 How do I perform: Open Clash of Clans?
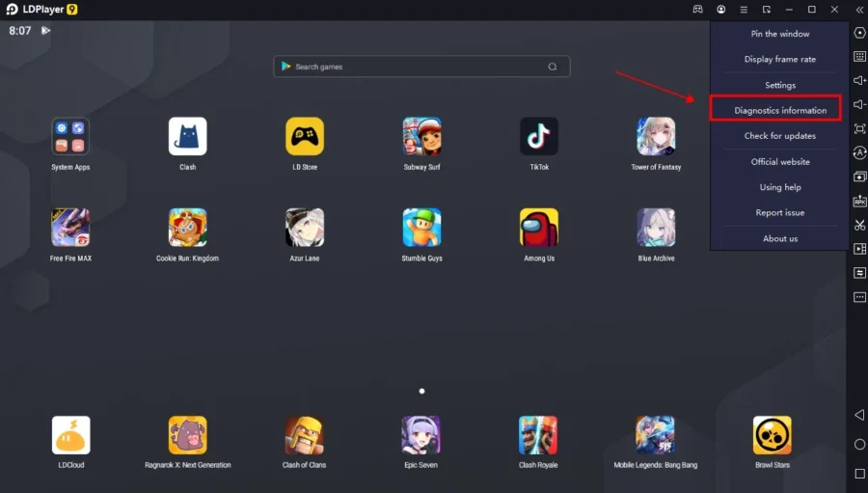[x=304, y=435]
